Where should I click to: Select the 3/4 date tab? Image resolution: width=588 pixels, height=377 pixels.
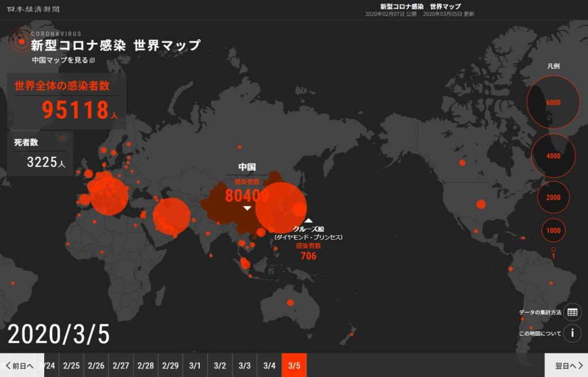click(269, 366)
